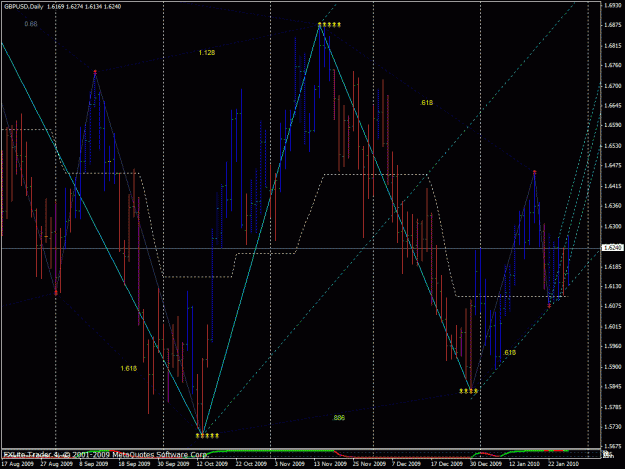Click the 1.6075 price axis label

[x=613, y=306]
